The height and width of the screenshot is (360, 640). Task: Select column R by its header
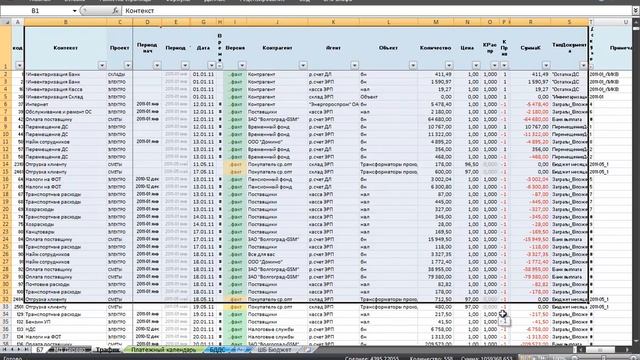click(530, 22)
